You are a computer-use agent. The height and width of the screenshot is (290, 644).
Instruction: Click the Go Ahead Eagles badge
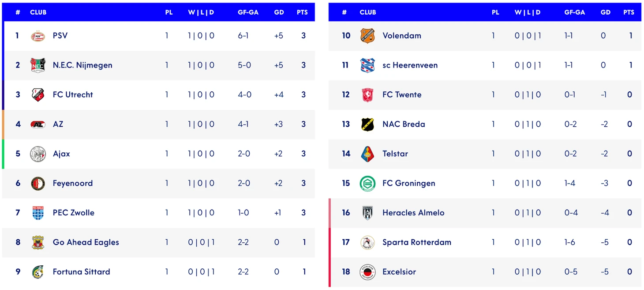click(x=38, y=243)
